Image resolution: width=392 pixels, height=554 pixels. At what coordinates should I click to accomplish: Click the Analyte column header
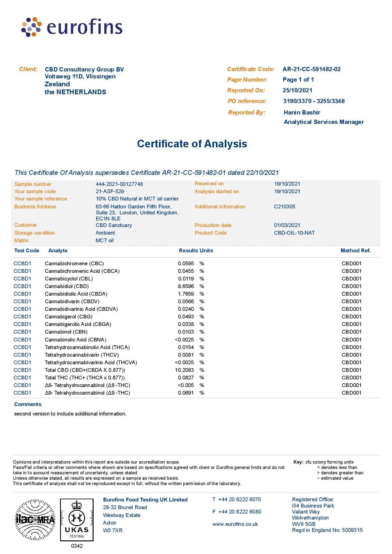pos(58,250)
